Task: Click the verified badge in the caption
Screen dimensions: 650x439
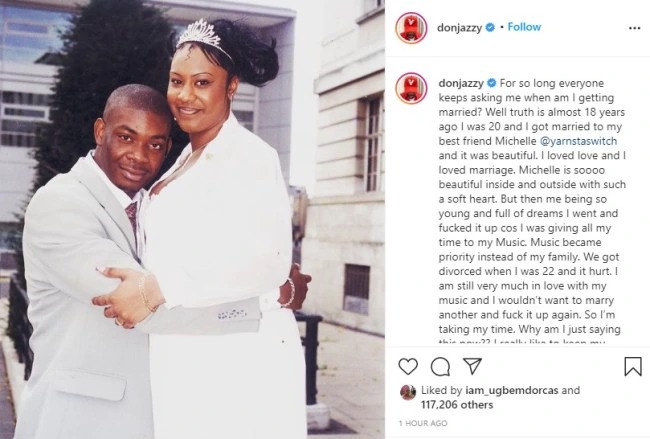Action: point(492,83)
